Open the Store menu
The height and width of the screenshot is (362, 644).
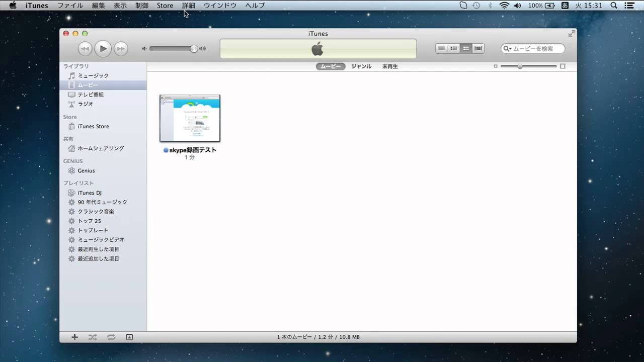[165, 6]
